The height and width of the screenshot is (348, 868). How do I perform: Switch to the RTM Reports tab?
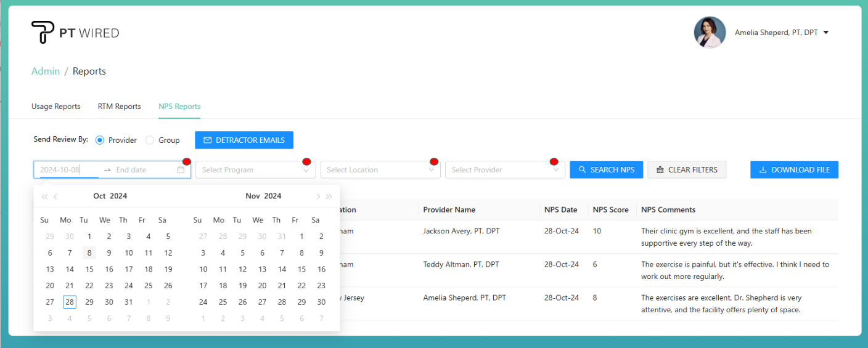point(120,107)
